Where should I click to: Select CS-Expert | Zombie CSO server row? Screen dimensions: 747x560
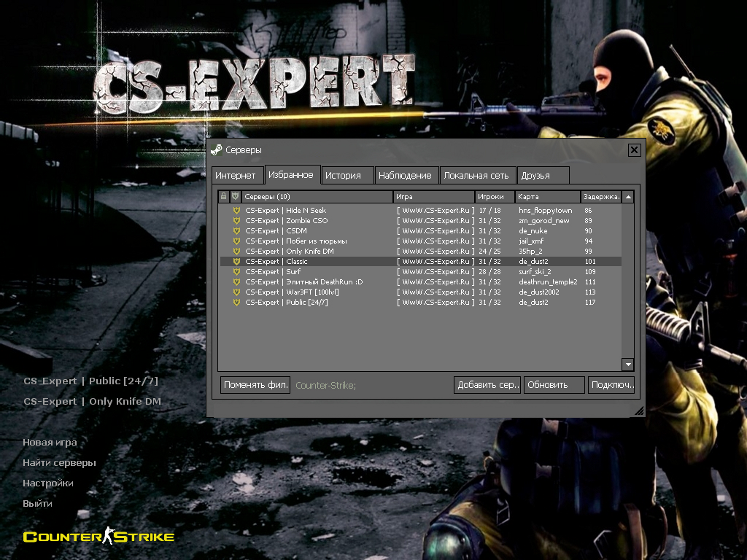[421, 220]
